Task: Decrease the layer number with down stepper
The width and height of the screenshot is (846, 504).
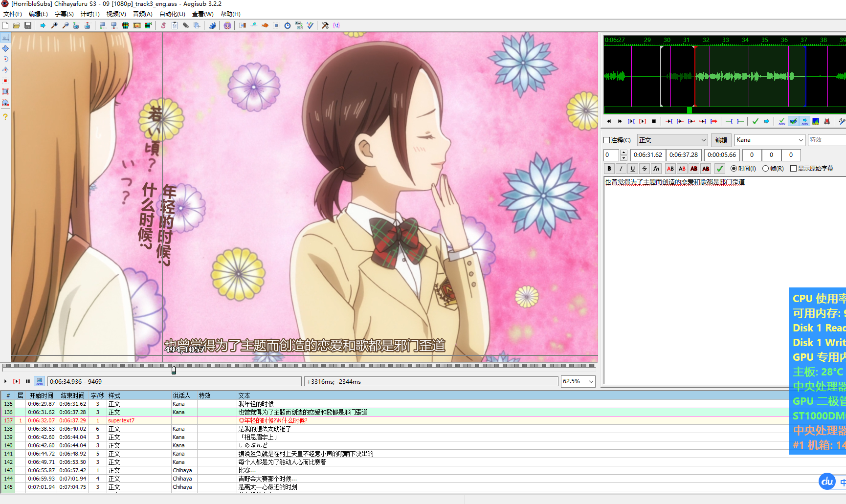Action: [623, 158]
